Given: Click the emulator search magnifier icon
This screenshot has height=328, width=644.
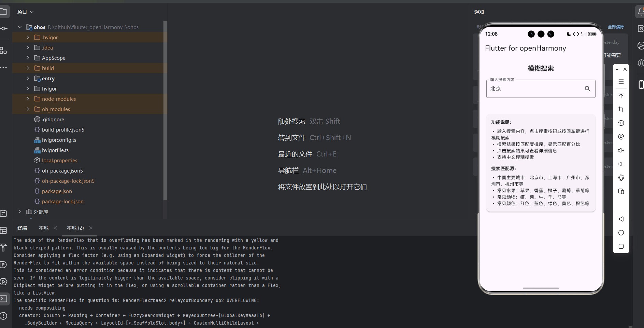Looking at the screenshot, I should coord(587,89).
